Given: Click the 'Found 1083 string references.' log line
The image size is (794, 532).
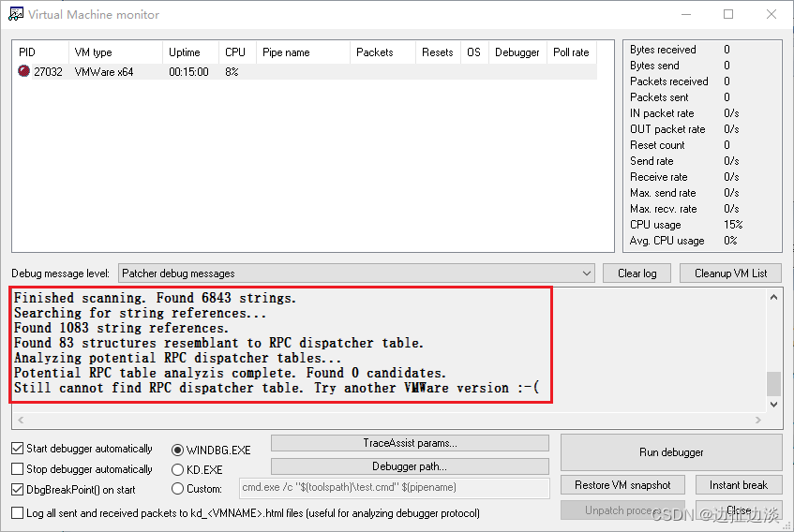Looking at the screenshot, I should tap(122, 328).
